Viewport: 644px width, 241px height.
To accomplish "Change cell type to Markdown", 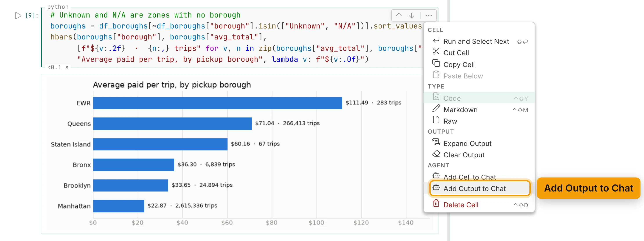I will 479,110.
